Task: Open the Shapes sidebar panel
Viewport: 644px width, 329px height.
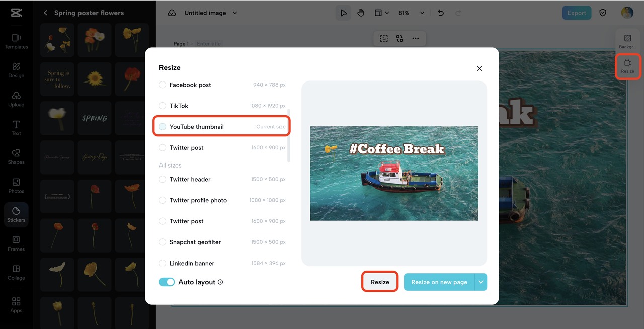Action: [16, 157]
